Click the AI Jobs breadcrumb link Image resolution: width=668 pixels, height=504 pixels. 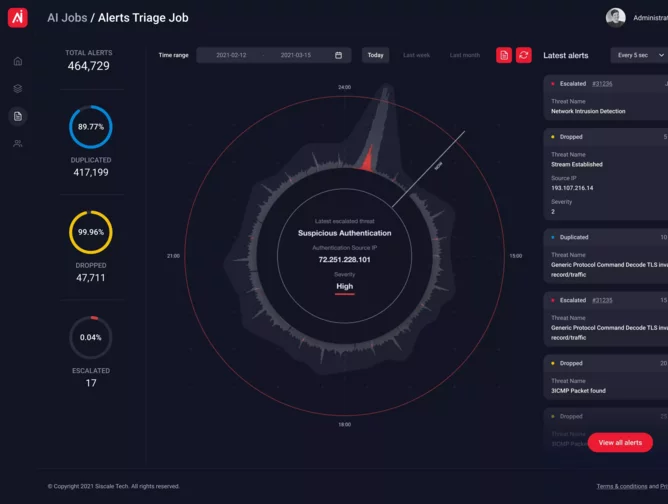pos(67,18)
